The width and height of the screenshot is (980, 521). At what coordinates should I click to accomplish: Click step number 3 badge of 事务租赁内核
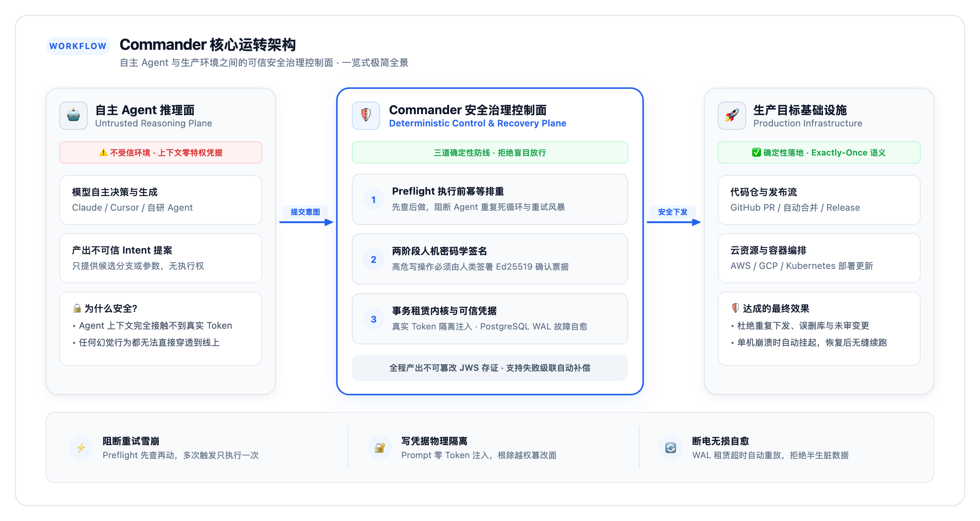tap(374, 319)
